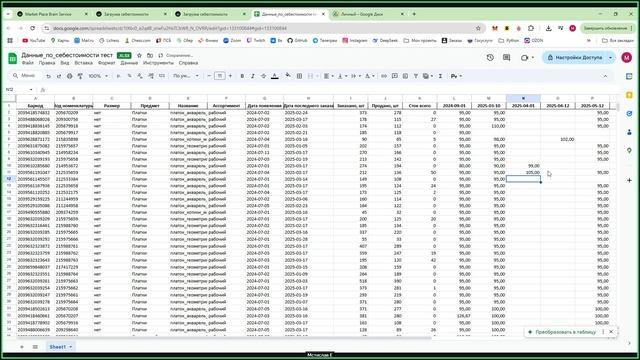Add a new sheet with plus button
The image size is (640, 360).
[x=22, y=347]
